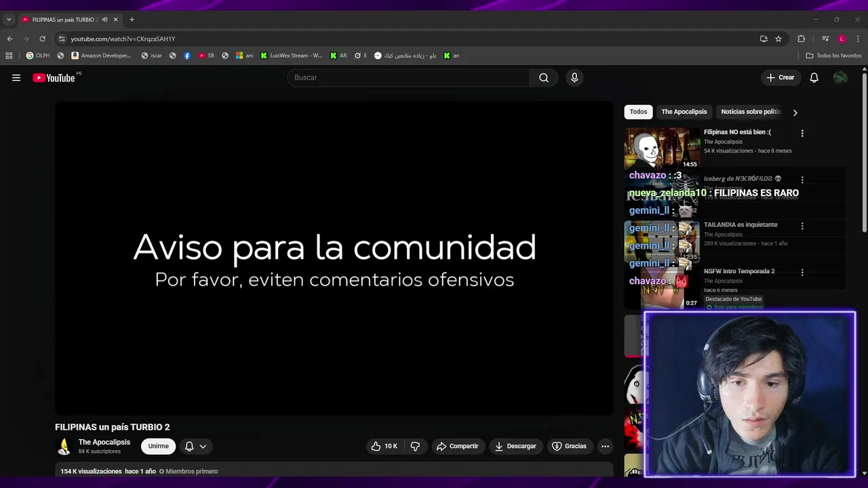The width and height of the screenshot is (868, 488).
Task: Open The Apocalipsis channel name link
Action: (x=104, y=442)
